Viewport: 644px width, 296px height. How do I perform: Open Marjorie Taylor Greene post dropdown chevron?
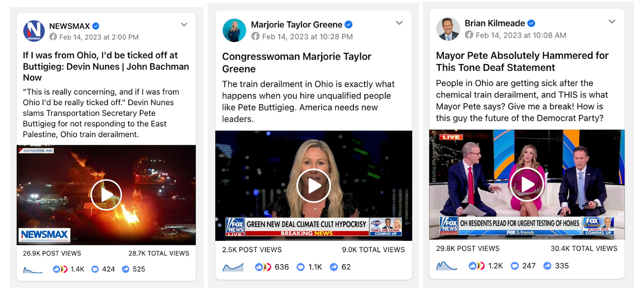point(399,23)
